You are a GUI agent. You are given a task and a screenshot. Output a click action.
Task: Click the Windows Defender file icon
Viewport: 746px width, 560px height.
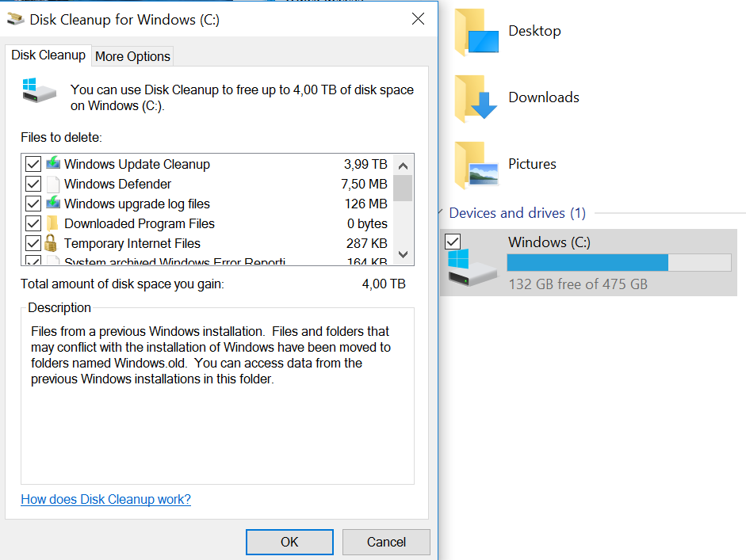tap(53, 184)
